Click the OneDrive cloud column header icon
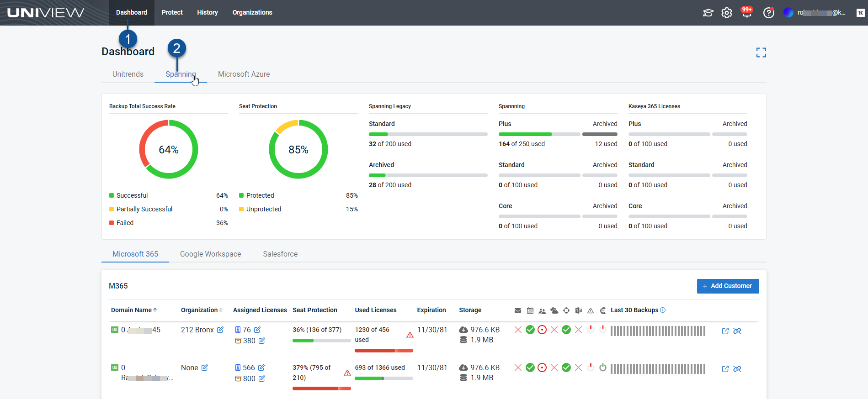868x399 pixels. pyautogui.click(x=554, y=310)
